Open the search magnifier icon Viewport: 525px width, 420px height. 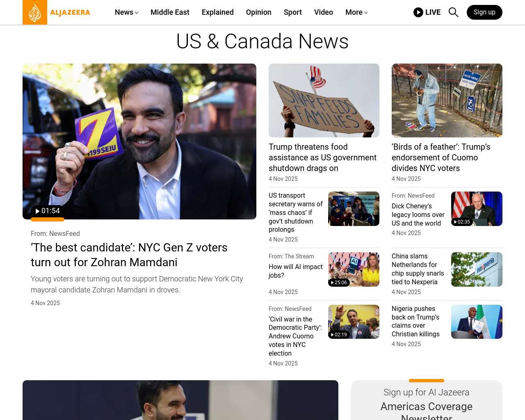point(453,12)
